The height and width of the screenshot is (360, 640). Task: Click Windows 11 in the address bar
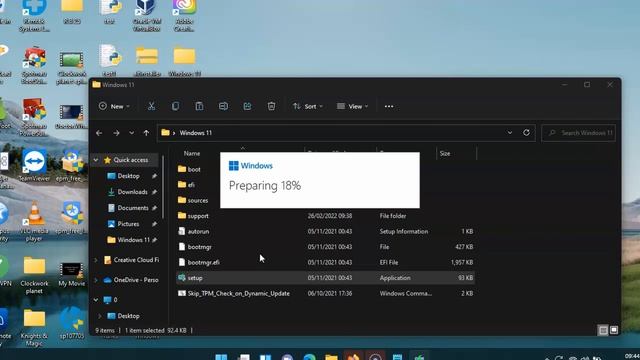coord(196,133)
